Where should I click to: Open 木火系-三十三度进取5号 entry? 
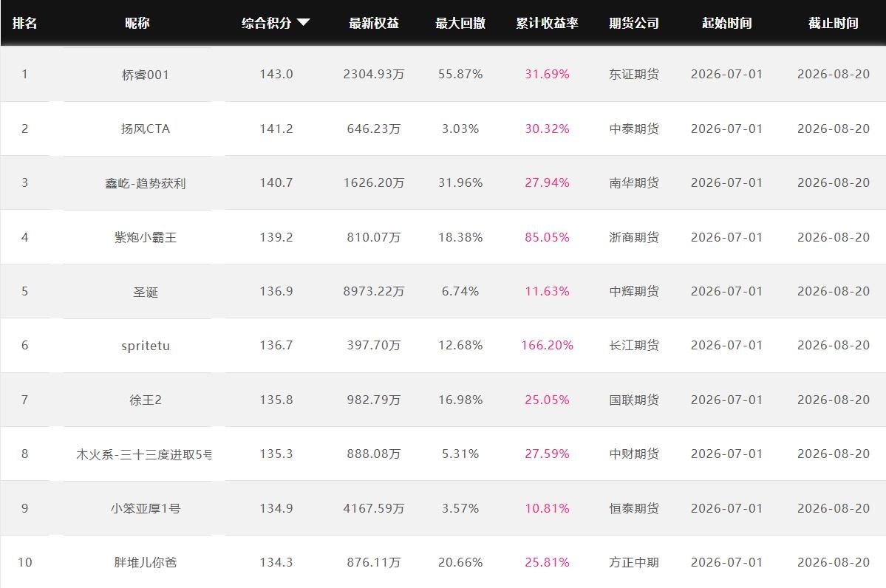pos(144,454)
